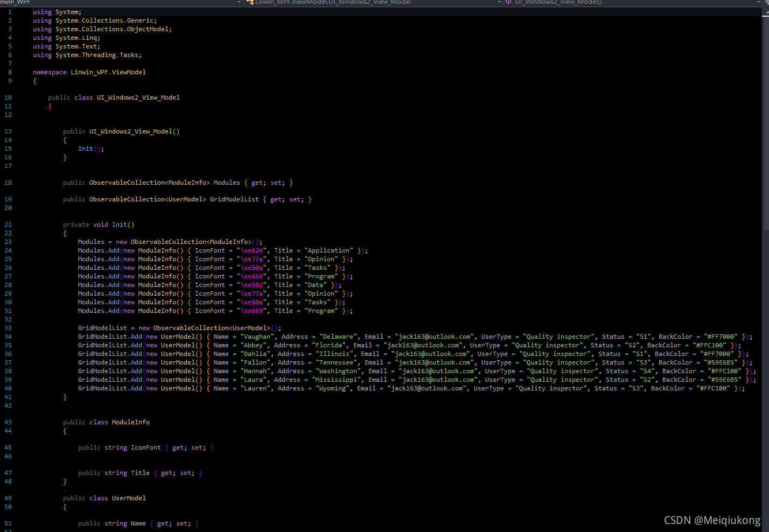769x532 pixels.
Task: Click the "Hannah" name string
Action: (x=254, y=371)
